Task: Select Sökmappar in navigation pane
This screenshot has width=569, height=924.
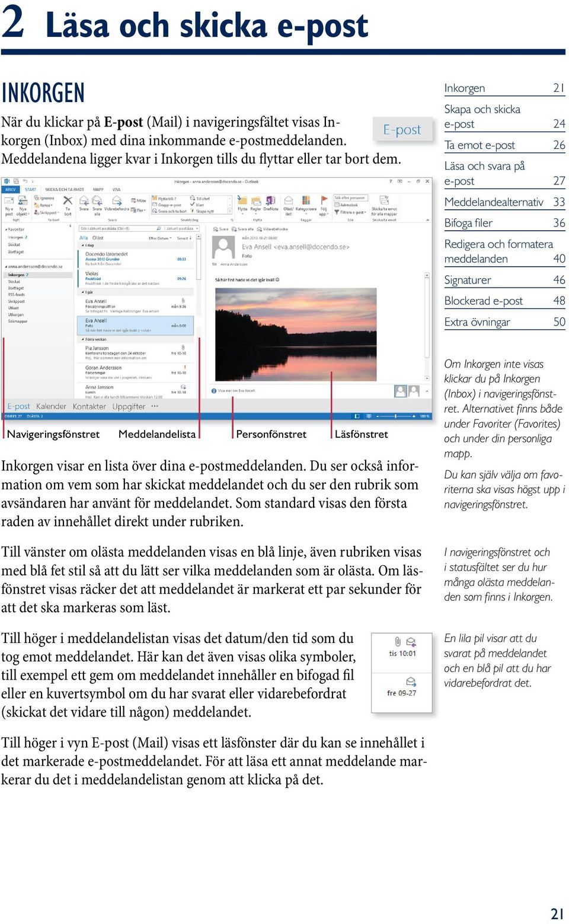Action: (18, 321)
